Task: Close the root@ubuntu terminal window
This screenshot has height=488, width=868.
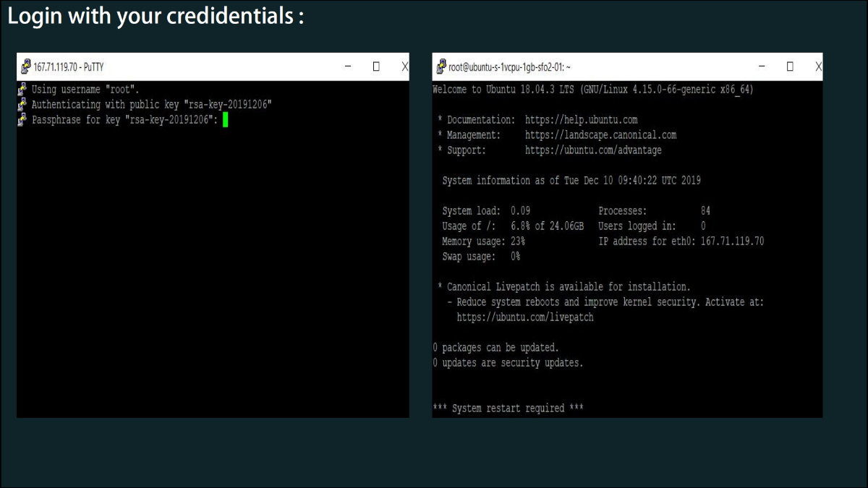Action: point(818,67)
